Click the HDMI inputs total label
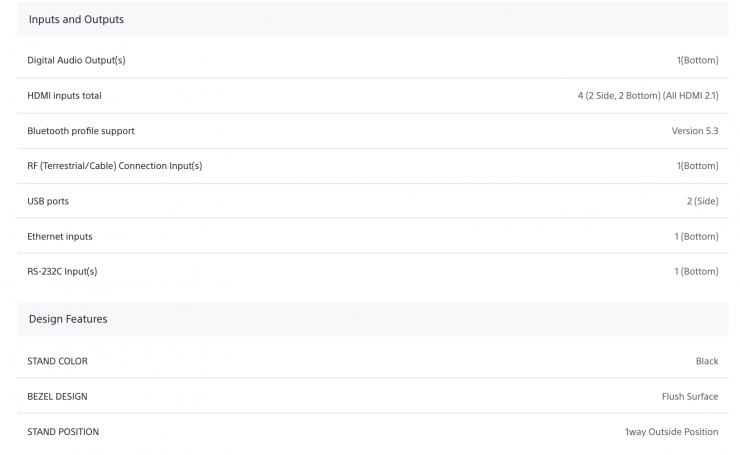Viewport: 740px width, 455px height. 64,96
